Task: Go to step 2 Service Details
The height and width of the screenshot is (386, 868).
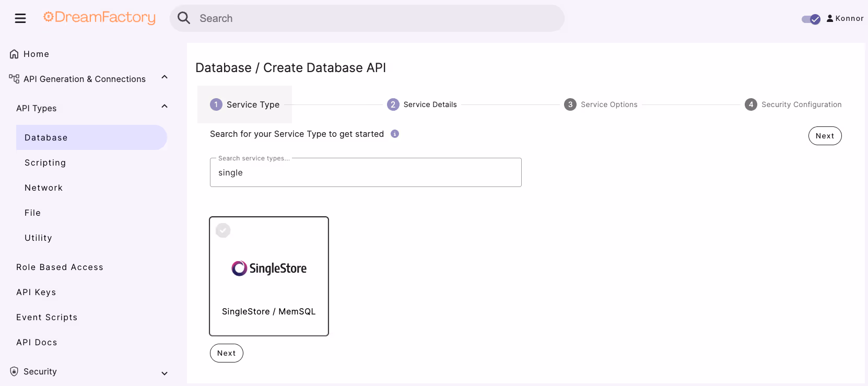Action: [x=422, y=104]
